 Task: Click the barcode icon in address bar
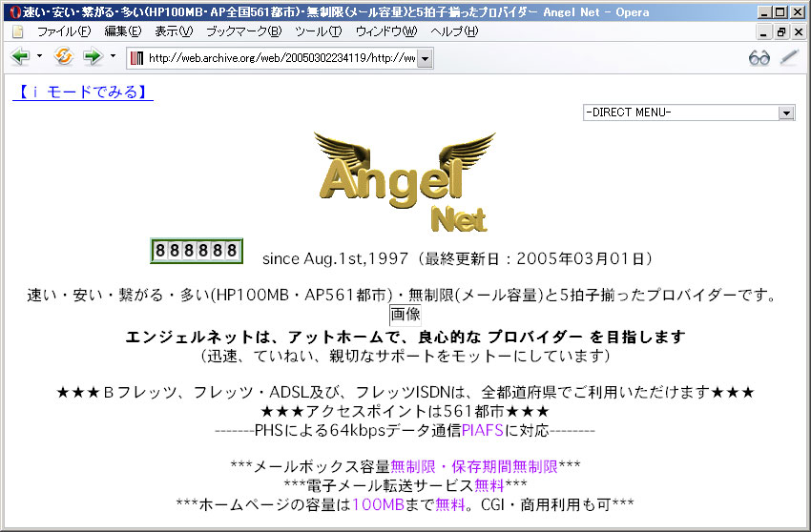click(x=136, y=58)
